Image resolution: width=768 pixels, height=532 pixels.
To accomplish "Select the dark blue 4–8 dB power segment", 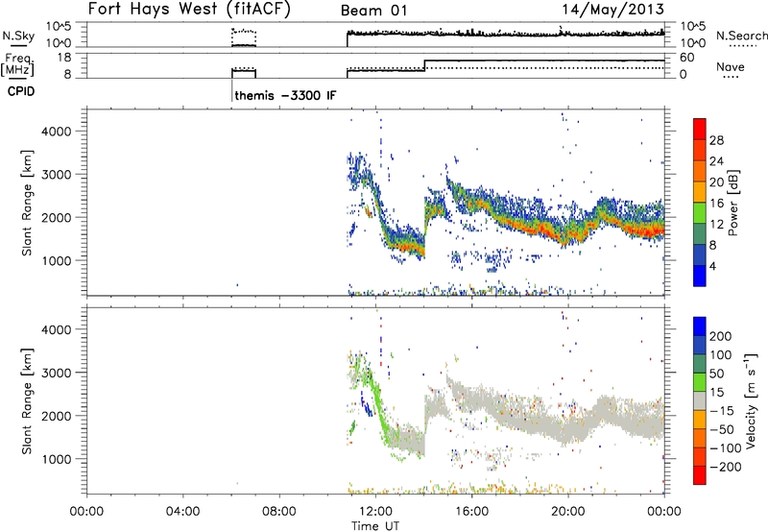I will pos(700,254).
